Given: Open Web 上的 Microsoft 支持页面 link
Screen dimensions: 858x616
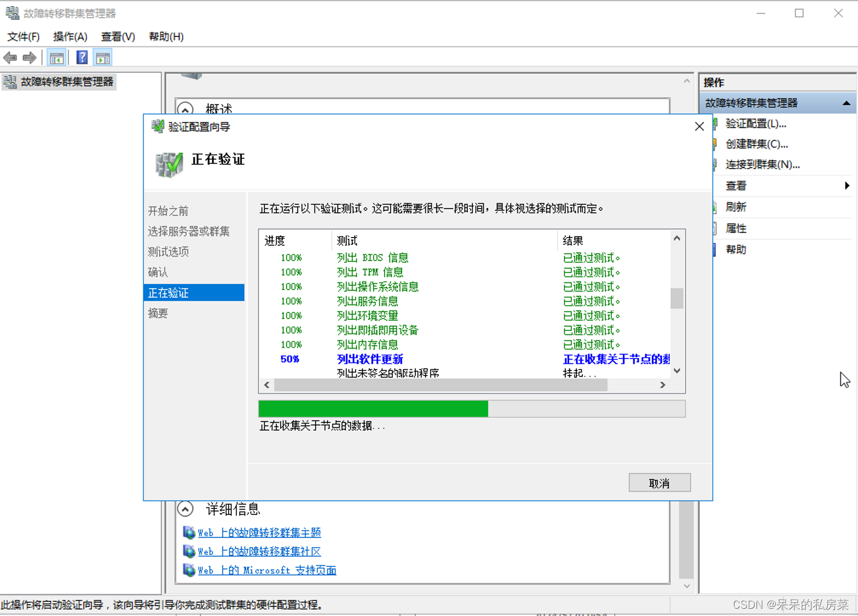Looking at the screenshot, I should tap(267, 570).
